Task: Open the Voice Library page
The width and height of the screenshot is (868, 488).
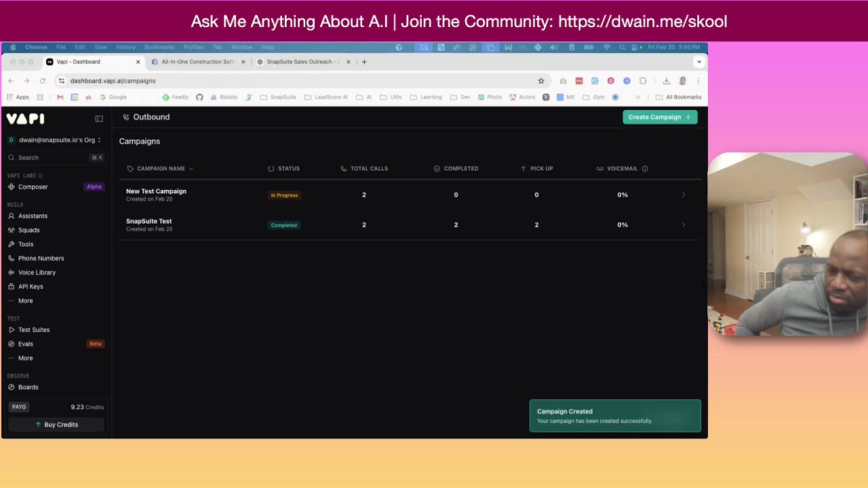Action: [56, 272]
